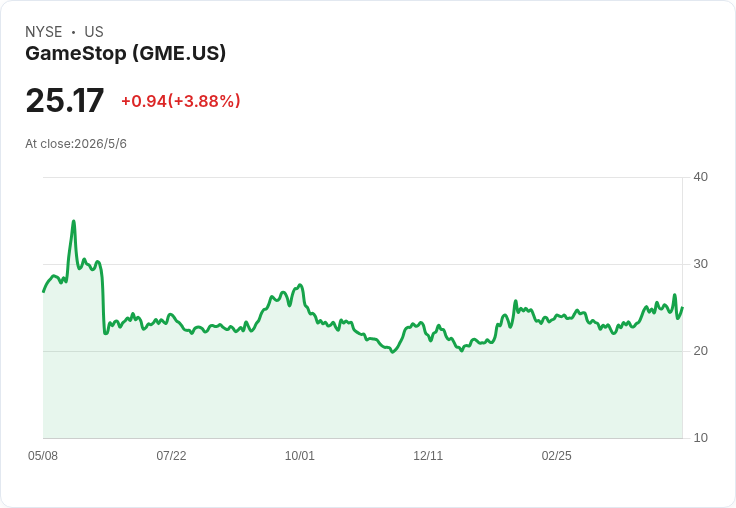Click the +0.94(+3.88%) change value

pos(181,101)
